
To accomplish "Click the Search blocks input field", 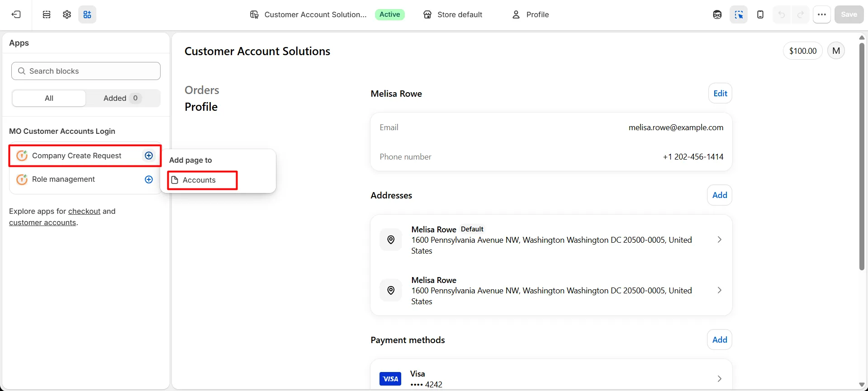I will pos(86,71).
